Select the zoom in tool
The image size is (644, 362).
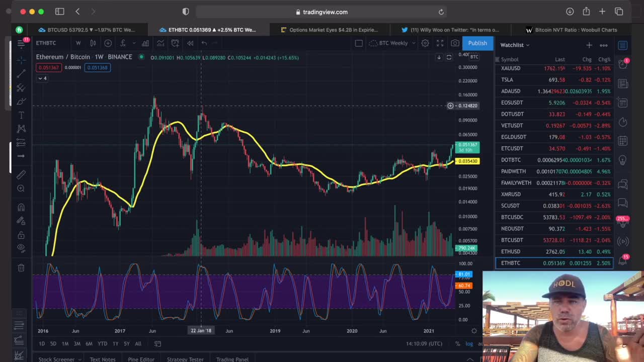21,189
